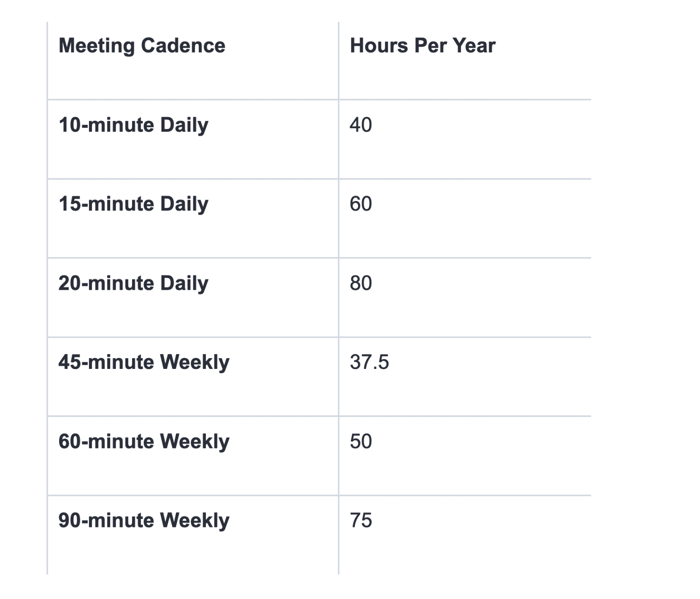Click the word Hours in header
The image size is (700, 599).
pos(379,45)
